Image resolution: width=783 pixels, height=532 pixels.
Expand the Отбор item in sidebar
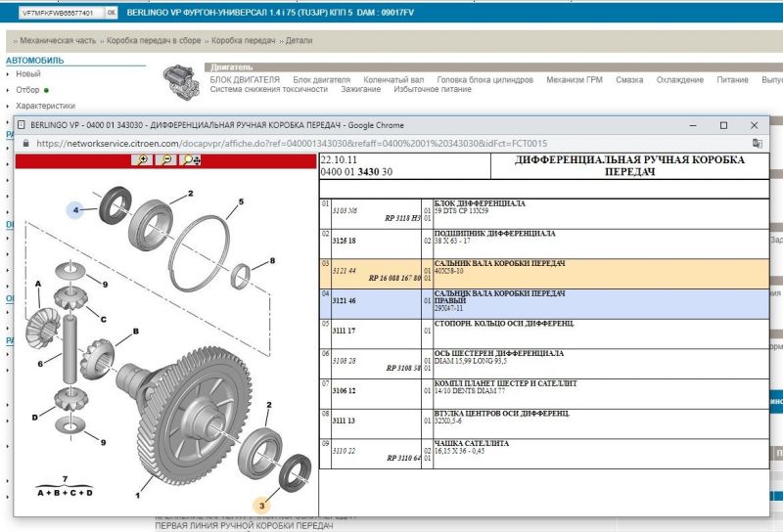coord(28,90)
